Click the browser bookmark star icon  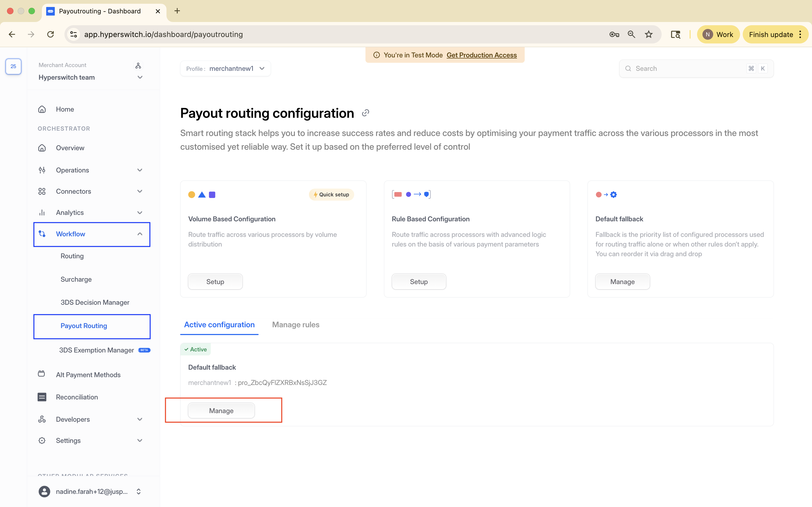pyautogui.click(x=648, y=35)
